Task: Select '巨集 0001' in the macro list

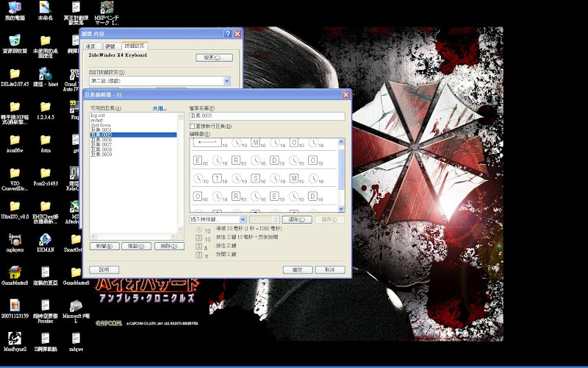Action: pos(101,130)
